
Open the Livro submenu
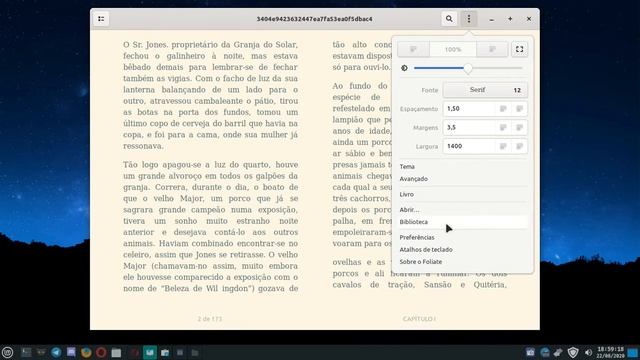pyautogui.click(x=463, y=194)
